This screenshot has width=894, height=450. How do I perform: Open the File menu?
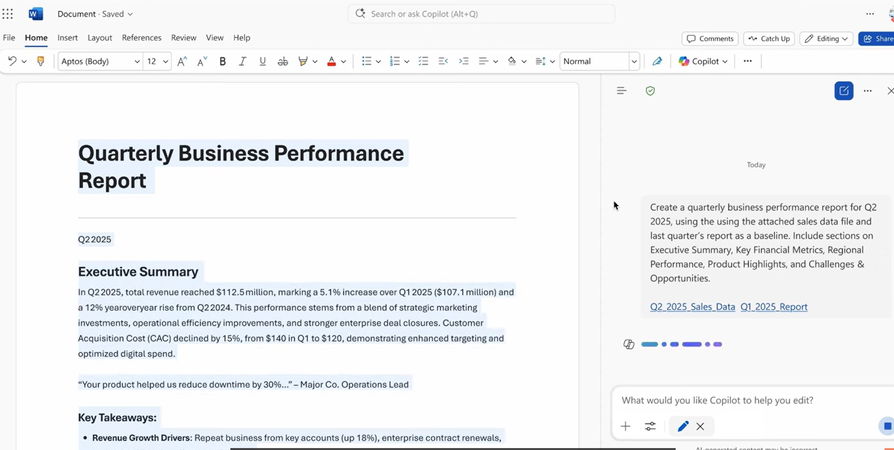tap(9, 38)
